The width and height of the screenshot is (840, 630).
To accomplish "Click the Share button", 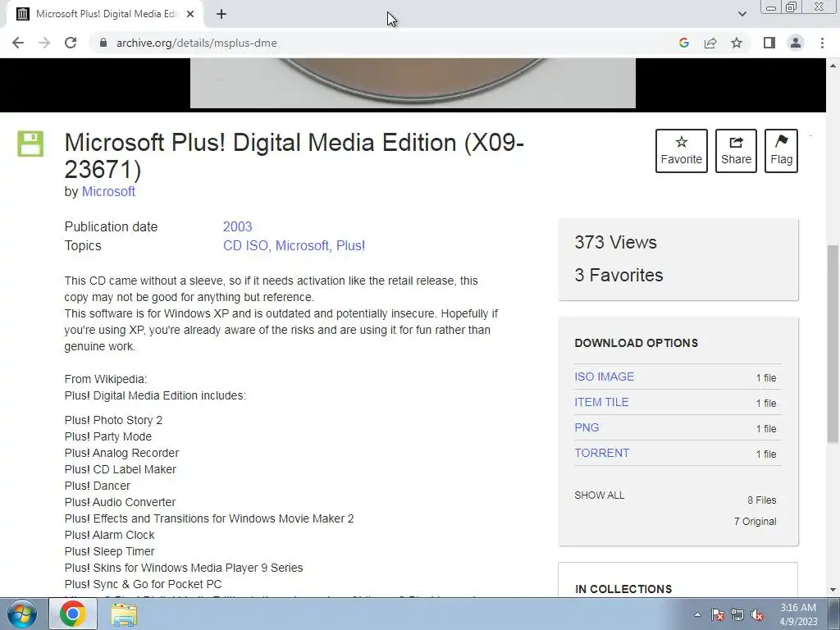I will 736,151.
